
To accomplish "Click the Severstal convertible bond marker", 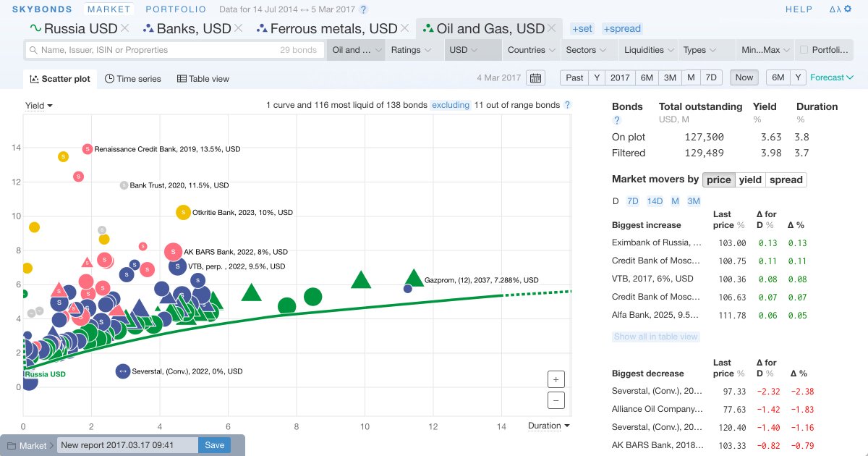I will click(x=123, y=371).
